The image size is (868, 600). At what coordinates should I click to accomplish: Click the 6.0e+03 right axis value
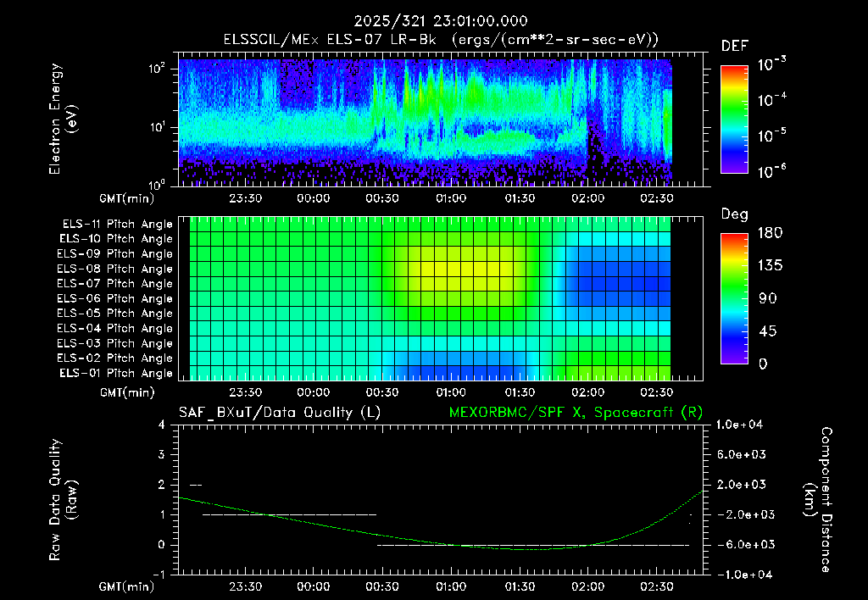coord(742,454)
